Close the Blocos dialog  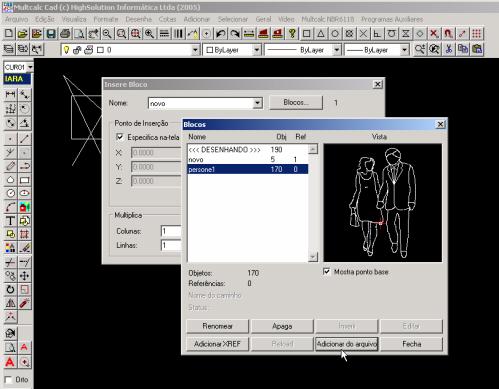pyautogui.click(x=440, y=124)
